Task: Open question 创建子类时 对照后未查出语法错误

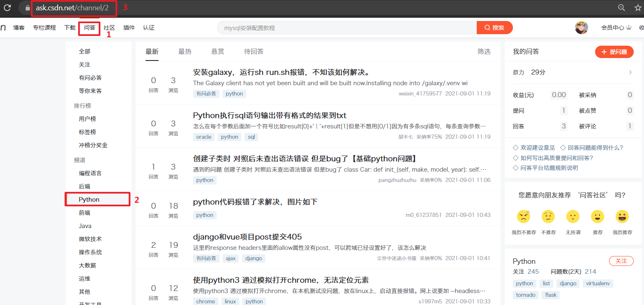Action: [x=305, y=159]
